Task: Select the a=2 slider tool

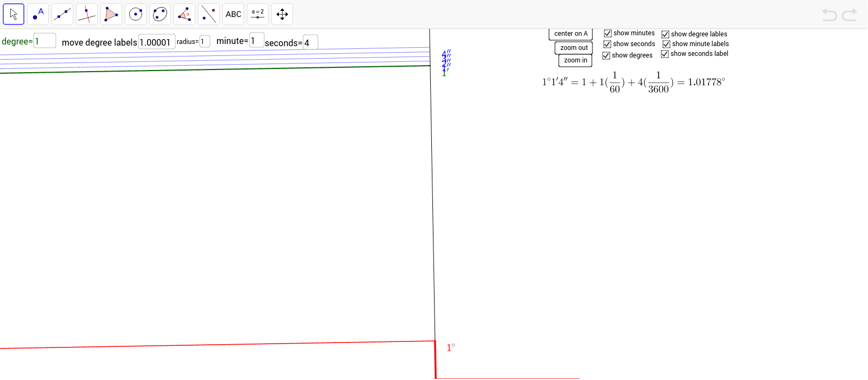Action: pyautogui.click(x=258, y=14)
